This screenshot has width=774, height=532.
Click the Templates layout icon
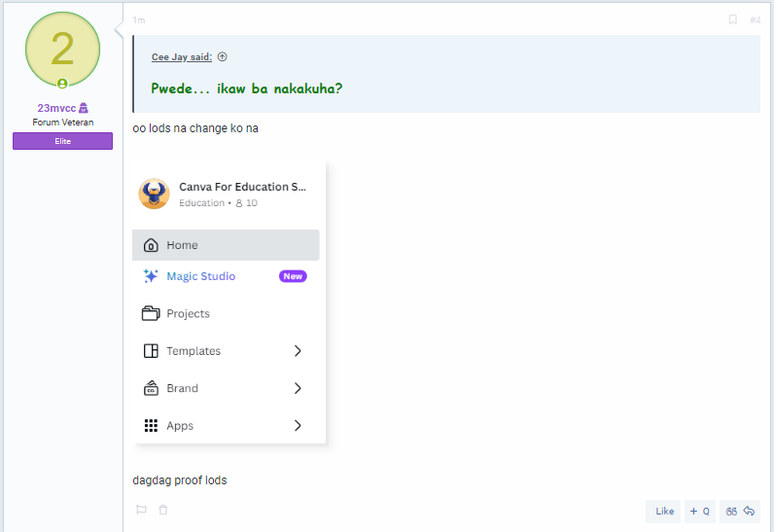point(151,351)
